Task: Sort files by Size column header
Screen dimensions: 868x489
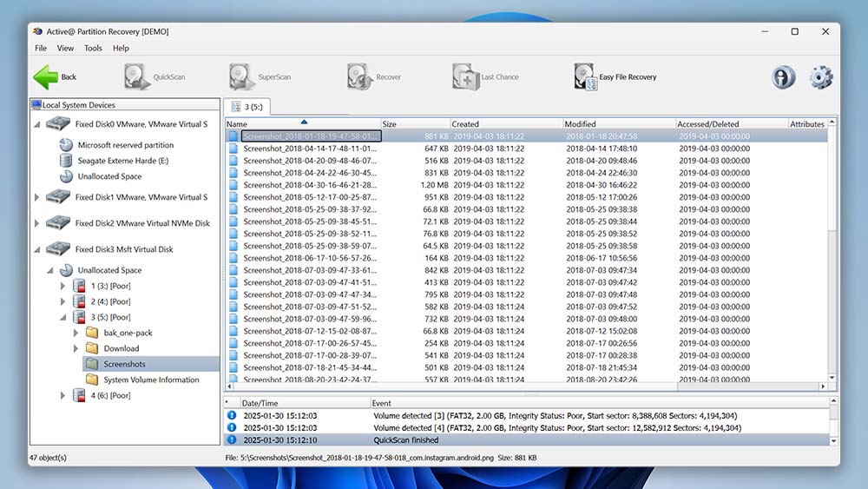Action: [x=415, y=124]
